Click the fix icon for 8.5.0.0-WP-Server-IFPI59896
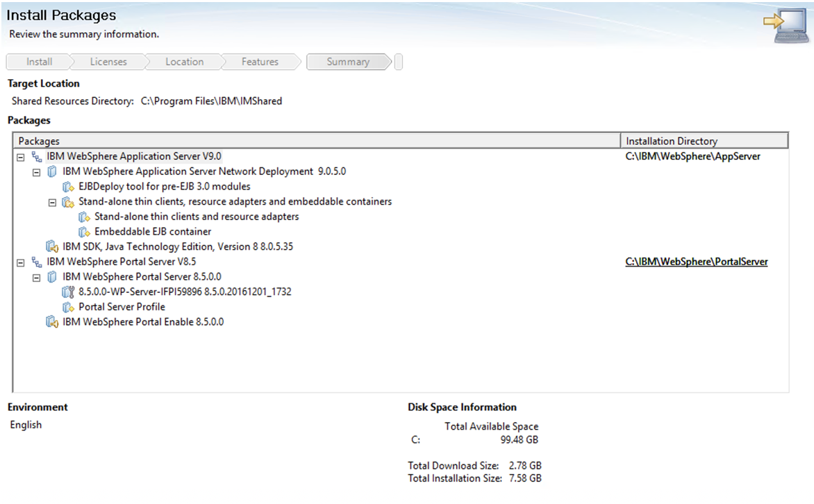 [x=68, y=292]
